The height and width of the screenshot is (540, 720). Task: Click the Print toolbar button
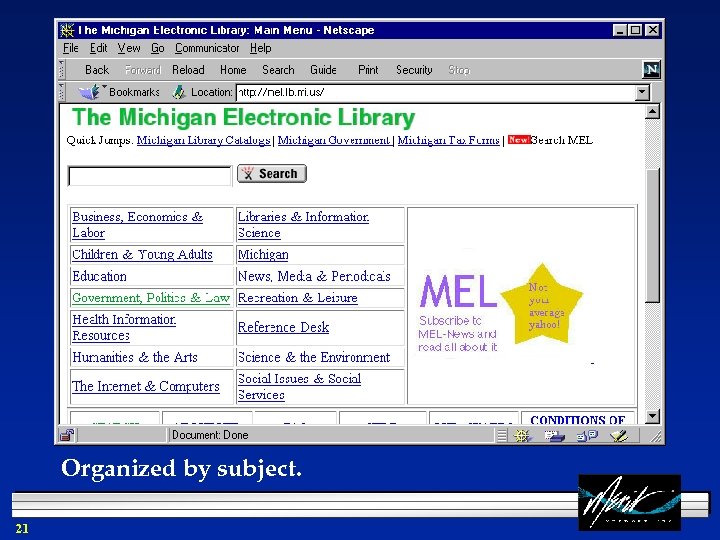click(368, 70)
